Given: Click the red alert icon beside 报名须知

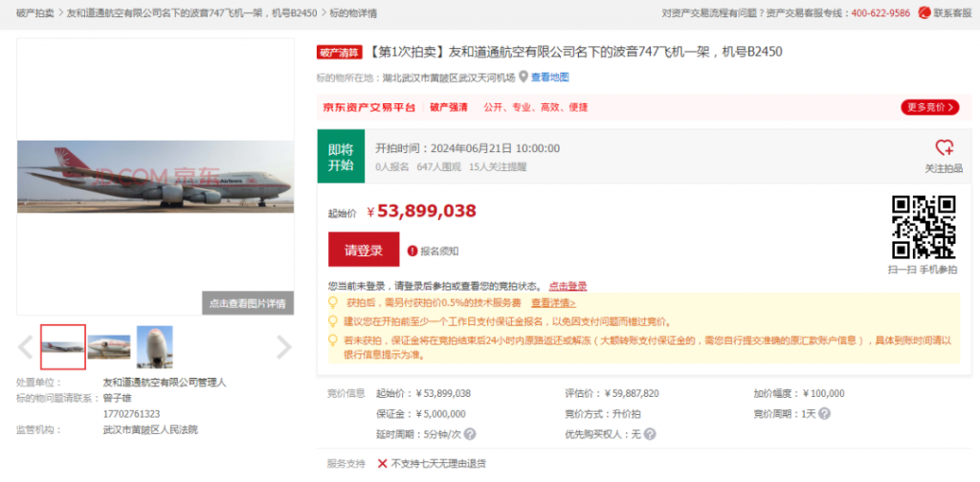Looking at the screenshot, I should (x=412, y=251).
